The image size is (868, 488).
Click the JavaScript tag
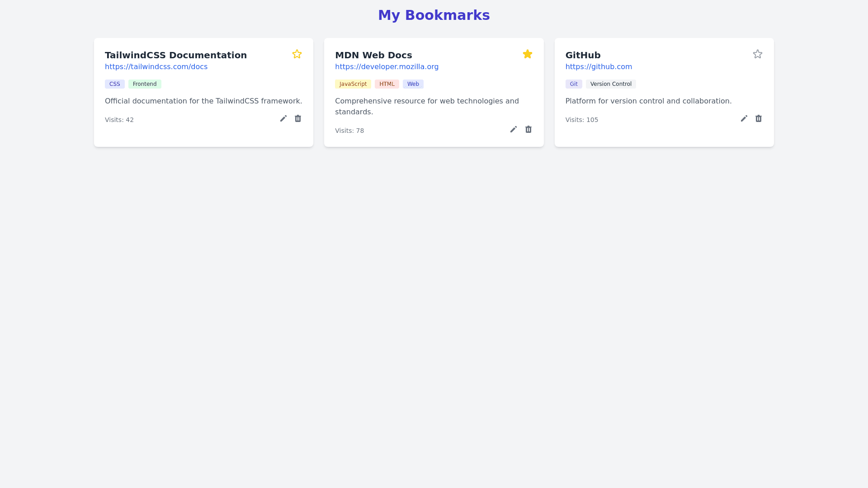[x=353, y=84]
